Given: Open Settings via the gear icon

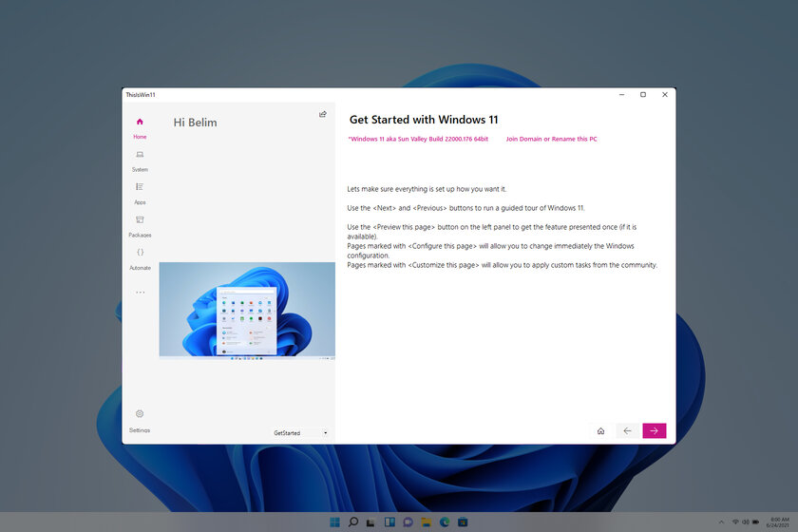Looking at the screenshot, I should pos(140,419).
